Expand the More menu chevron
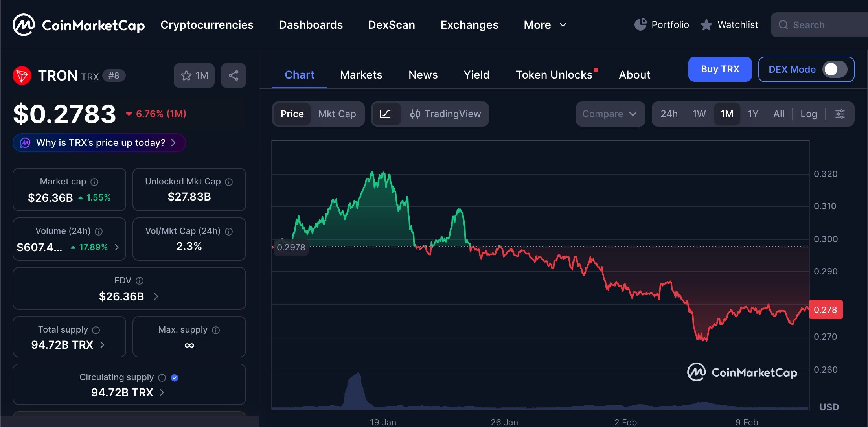Viewport: 868px width, 427px height. 563,25
